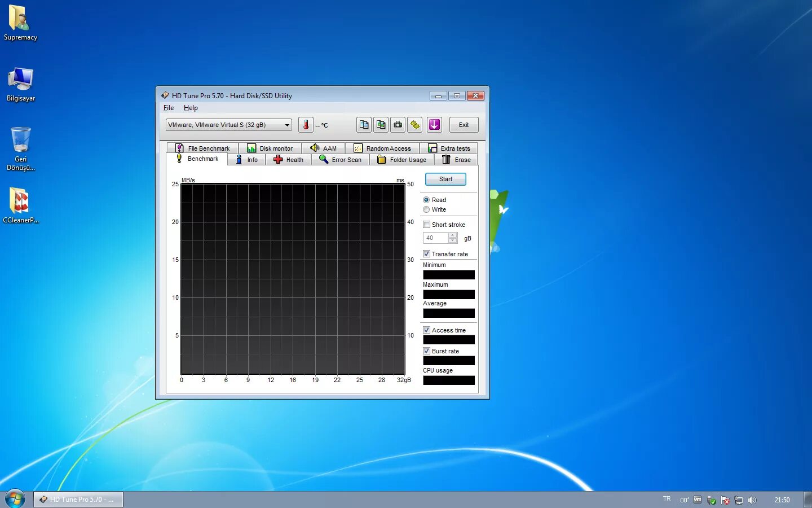Switch to the Random Access tab

coord(382,148)
